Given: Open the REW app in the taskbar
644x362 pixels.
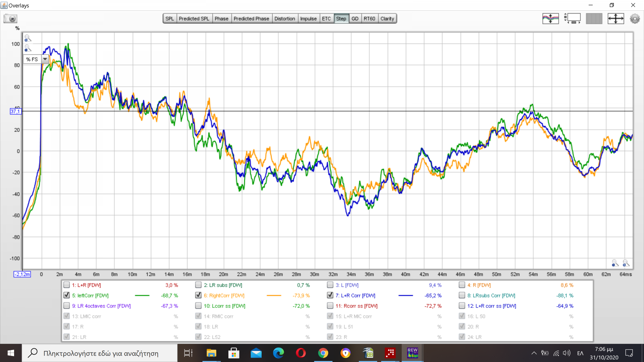Looking at the screenshot, I should tap(412, 353).
